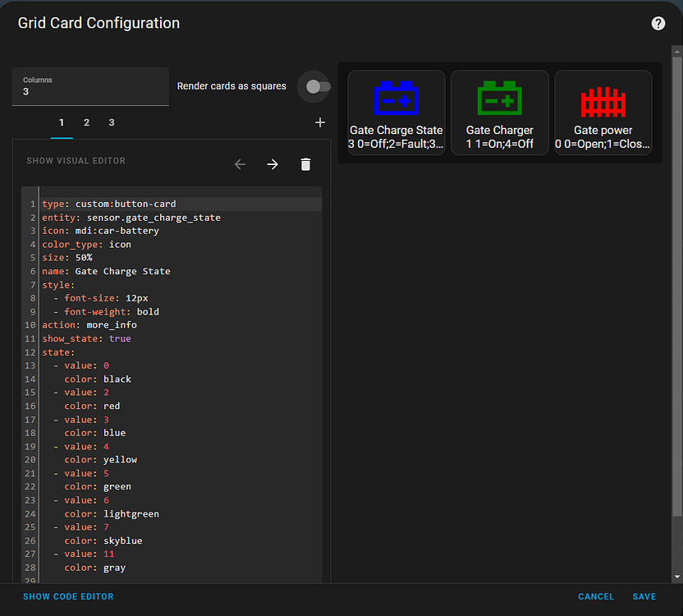
Task: Switch to card tab 2
Action: coord(86,122)
